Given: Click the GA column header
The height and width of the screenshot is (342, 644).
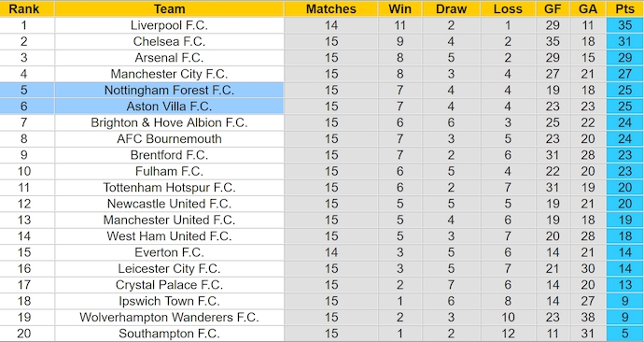Looking at the screenshot, I should [x=588, y=8].
